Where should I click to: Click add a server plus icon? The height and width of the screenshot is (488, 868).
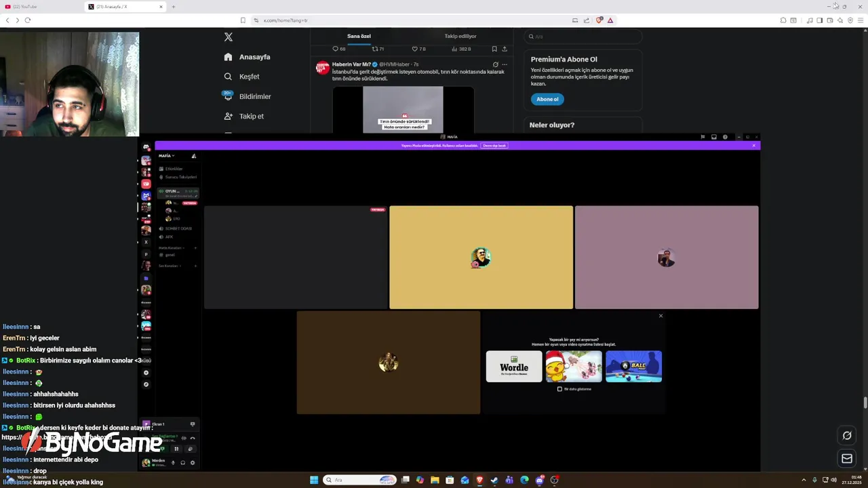(146, 373)
